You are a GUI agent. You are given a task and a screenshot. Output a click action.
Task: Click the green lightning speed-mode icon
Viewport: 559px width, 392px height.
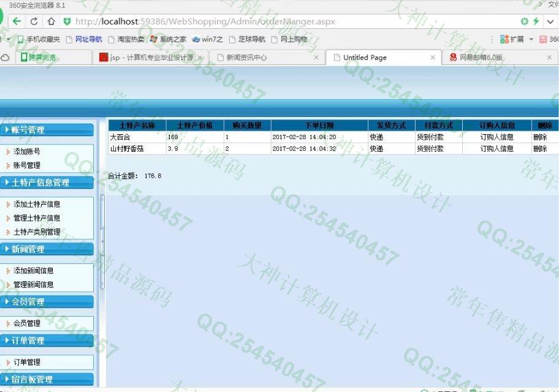536,21
